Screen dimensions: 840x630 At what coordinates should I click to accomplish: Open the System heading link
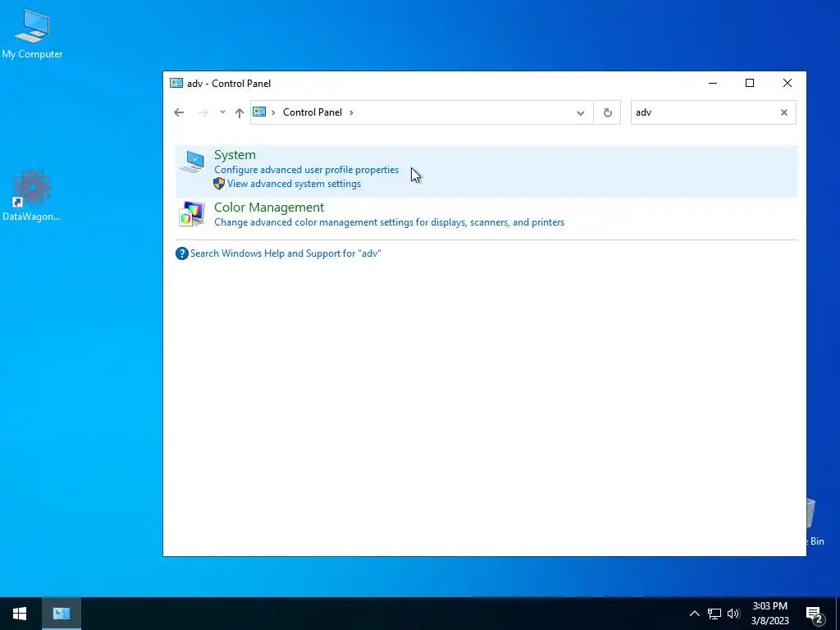pyautogui.click(x=235, y=155)
